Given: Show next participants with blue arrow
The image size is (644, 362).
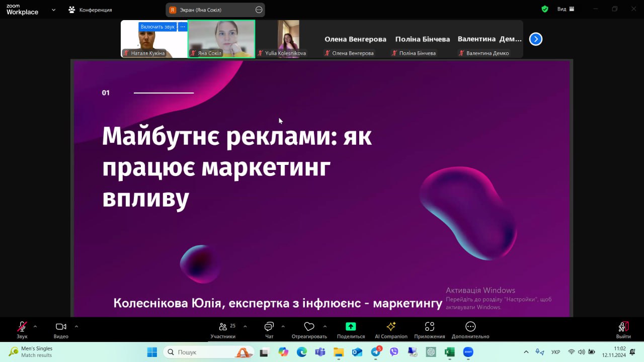Looking at the screenshot, I should (x=536, y=39).
